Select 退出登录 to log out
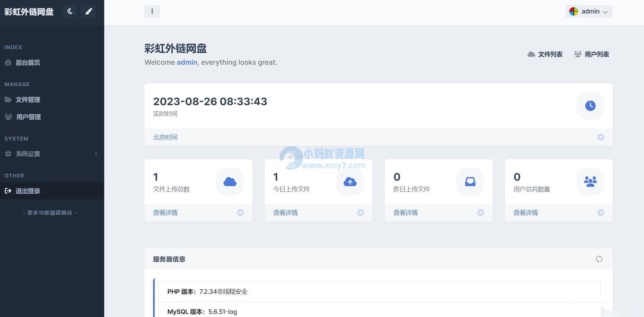This screenshot has width=644, height=317. 52,191
